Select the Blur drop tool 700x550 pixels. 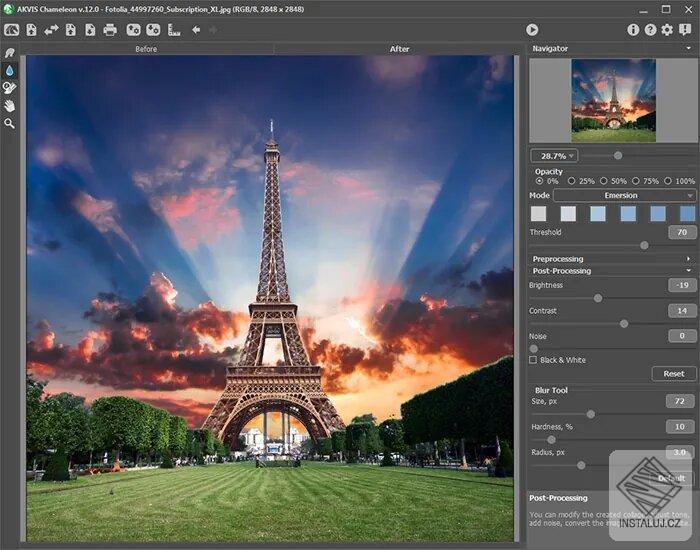coord(9,71)
